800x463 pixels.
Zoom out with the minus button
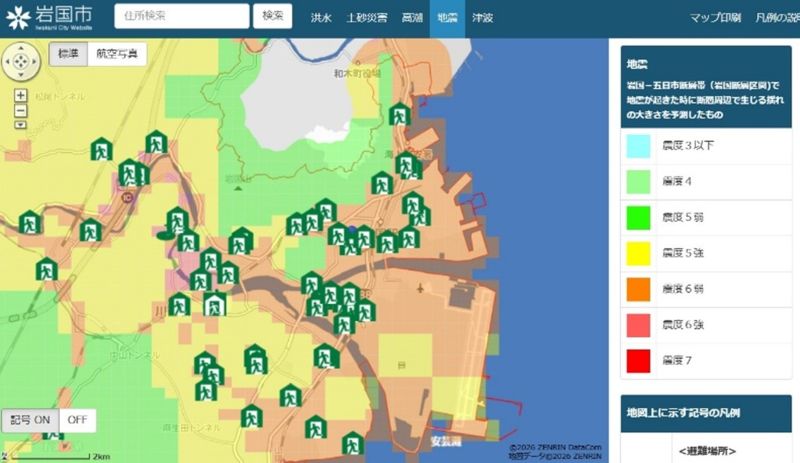(x=21, y=110)
